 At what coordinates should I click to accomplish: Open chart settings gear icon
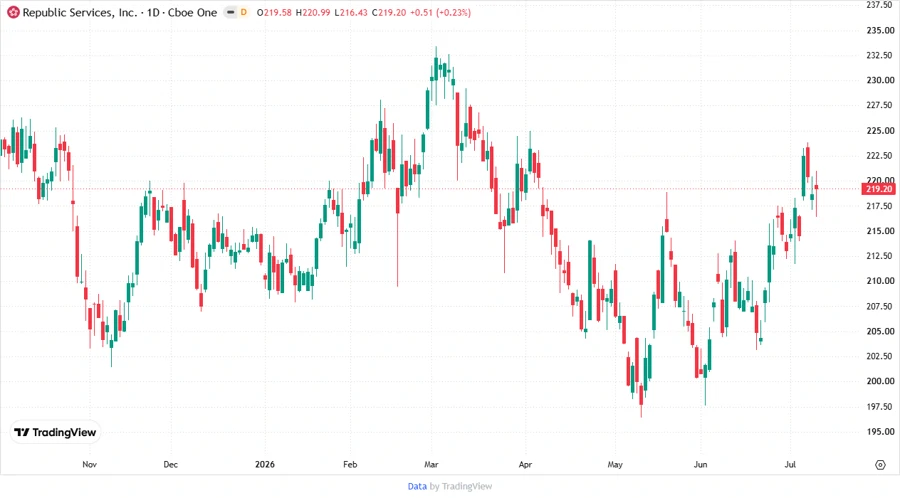880,465
